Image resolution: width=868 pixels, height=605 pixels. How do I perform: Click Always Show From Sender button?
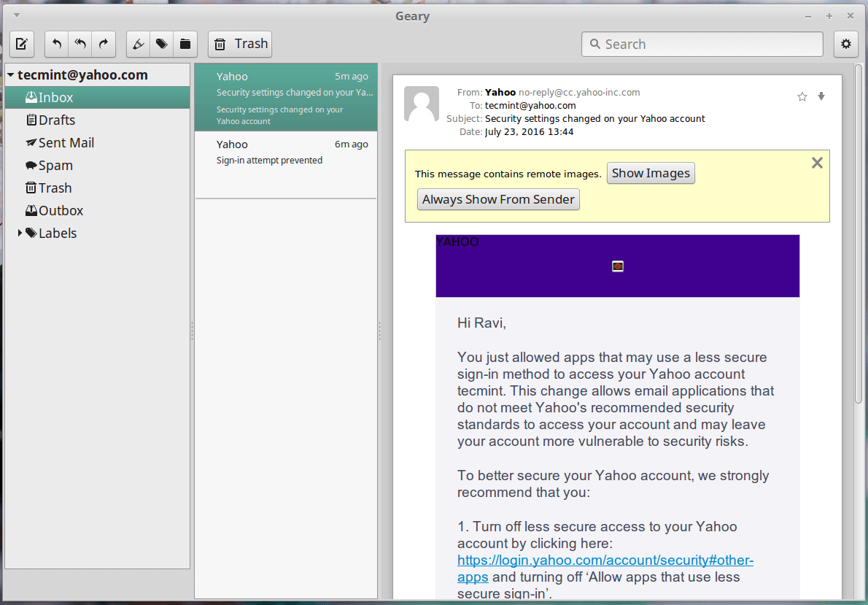click(498, 199)
